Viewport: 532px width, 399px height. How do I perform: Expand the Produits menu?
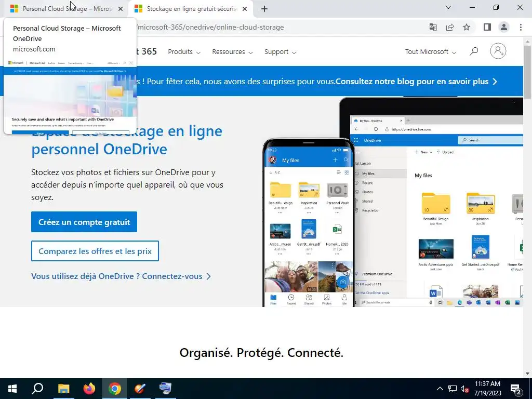(x=184, y=51)
